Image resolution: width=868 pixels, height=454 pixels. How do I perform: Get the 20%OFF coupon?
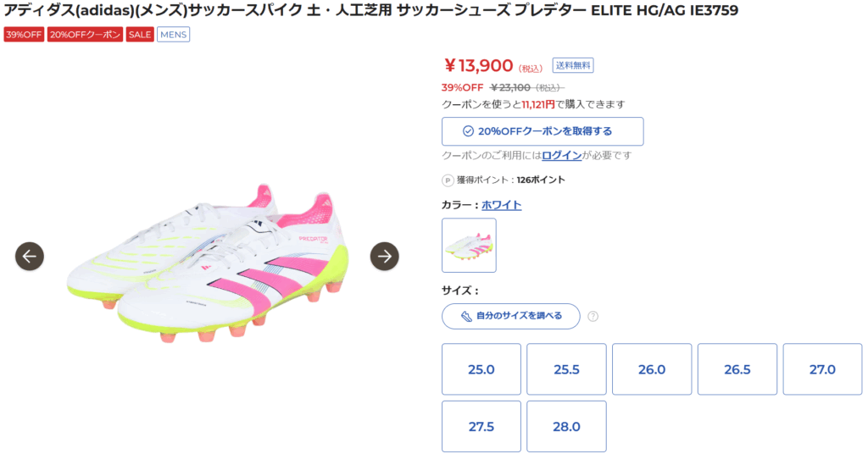(x=542, y=131)
